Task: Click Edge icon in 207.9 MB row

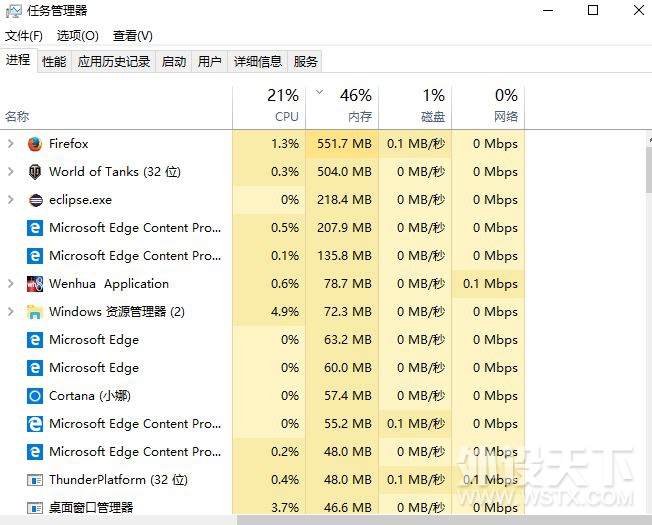Action: click(x=35, y=228)
